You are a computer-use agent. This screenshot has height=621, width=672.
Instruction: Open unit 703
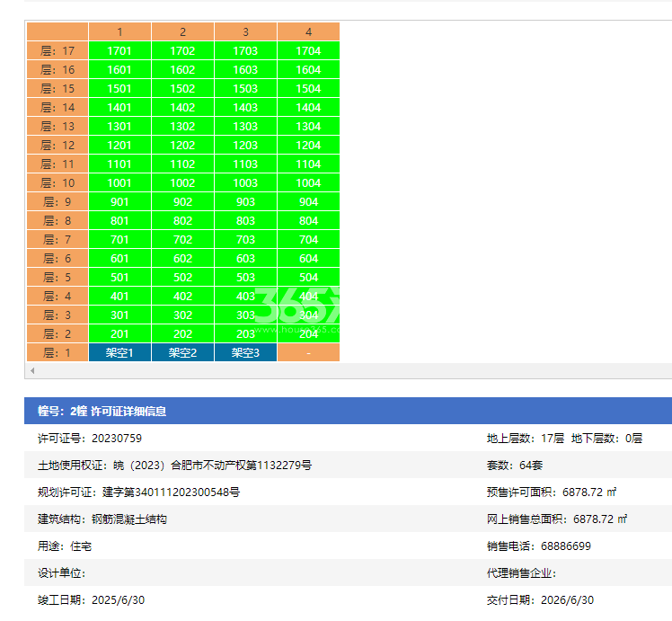245,239
